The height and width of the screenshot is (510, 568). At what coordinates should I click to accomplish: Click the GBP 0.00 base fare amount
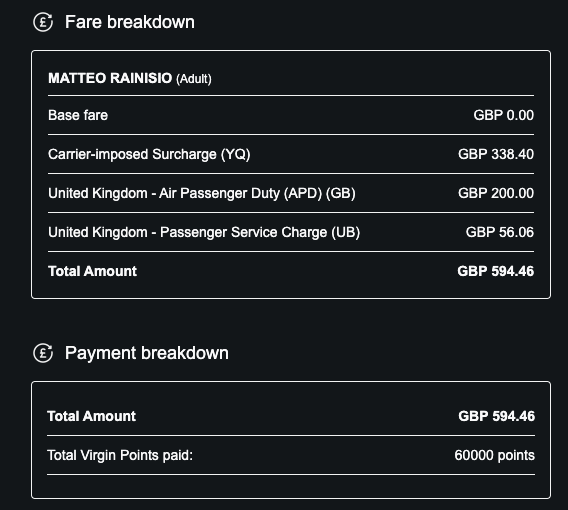(x=504, y=115)
